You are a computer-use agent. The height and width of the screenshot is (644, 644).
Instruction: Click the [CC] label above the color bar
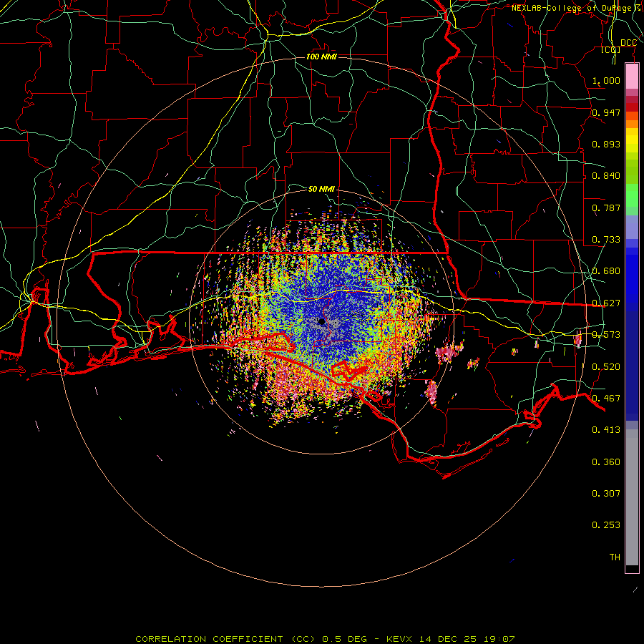pyautogui.click(x=611, y=49)
